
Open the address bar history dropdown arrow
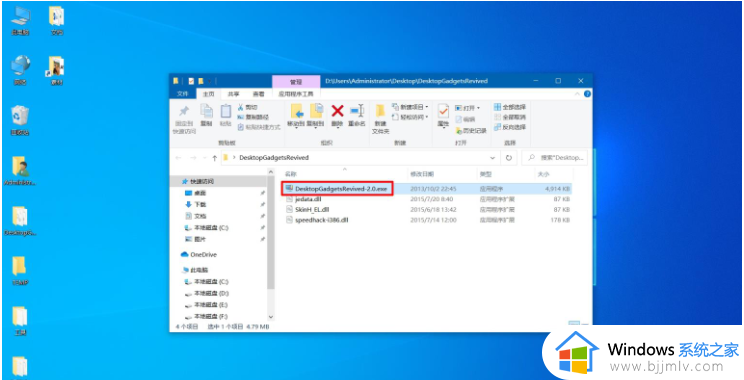click(493, 158)
